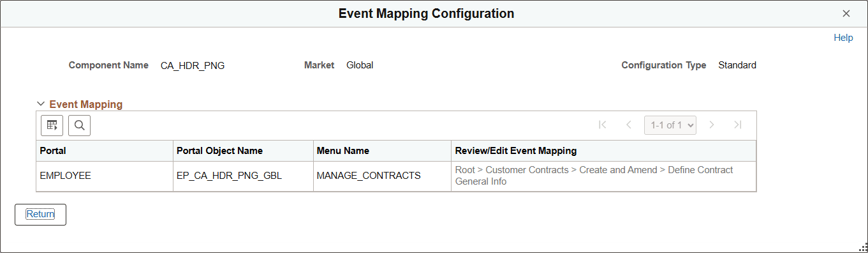Image resolution: width=868 pixels, height=253 pixels.
Task: Select the EP_CA_HDR_PNG_GBL cell
Action: tap(229, 176)
